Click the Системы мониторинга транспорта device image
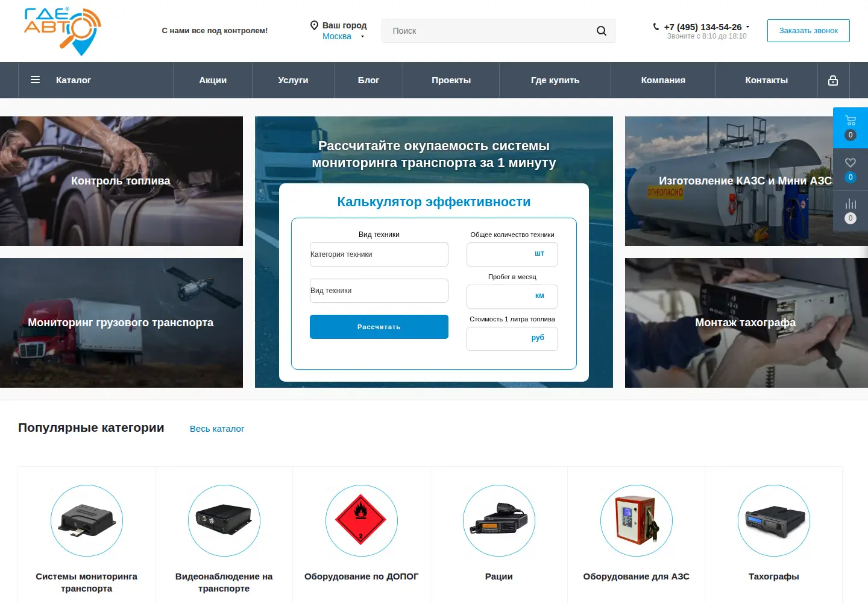The width and height of the screenshot is (868, 603). pos(87,520)
